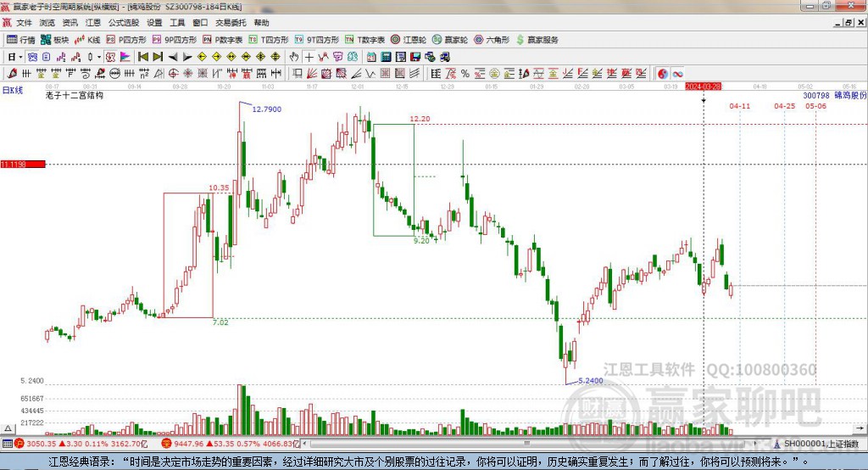Open the 行情 quotes view
Viewport: 868px width, 470px height.
pos(20,39)
